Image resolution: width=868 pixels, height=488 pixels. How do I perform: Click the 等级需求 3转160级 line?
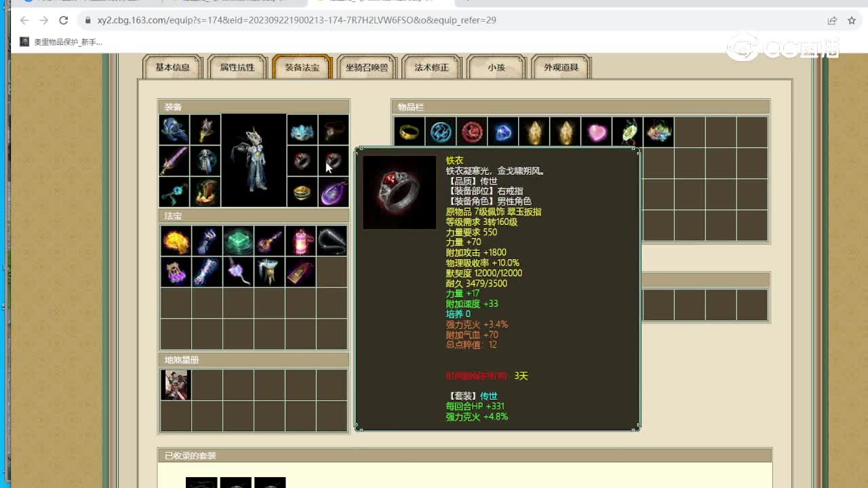click(481, 222)
